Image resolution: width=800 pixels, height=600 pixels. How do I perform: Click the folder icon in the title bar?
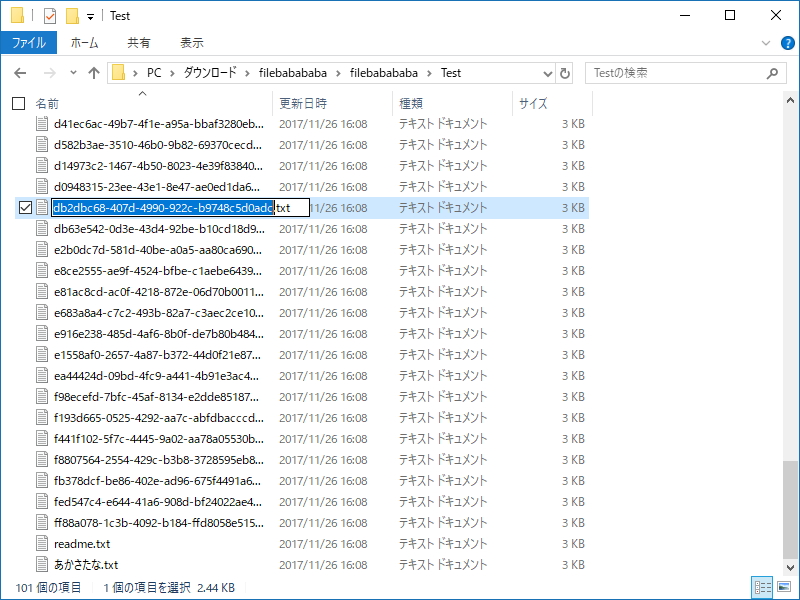pyautogui.click(x=17, y=15)
